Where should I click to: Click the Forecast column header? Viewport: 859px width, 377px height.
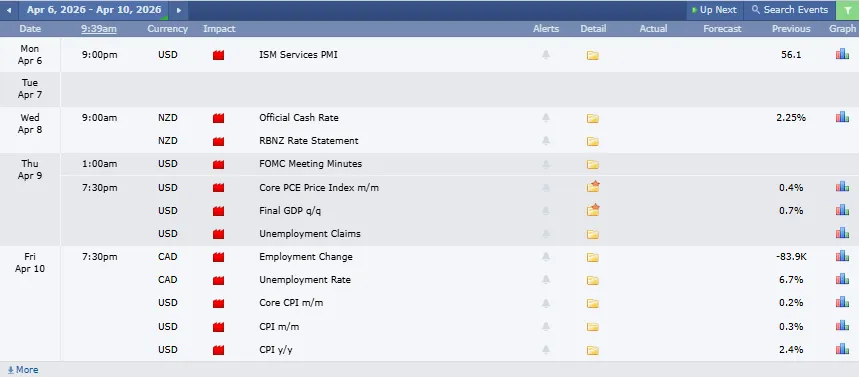723,28
